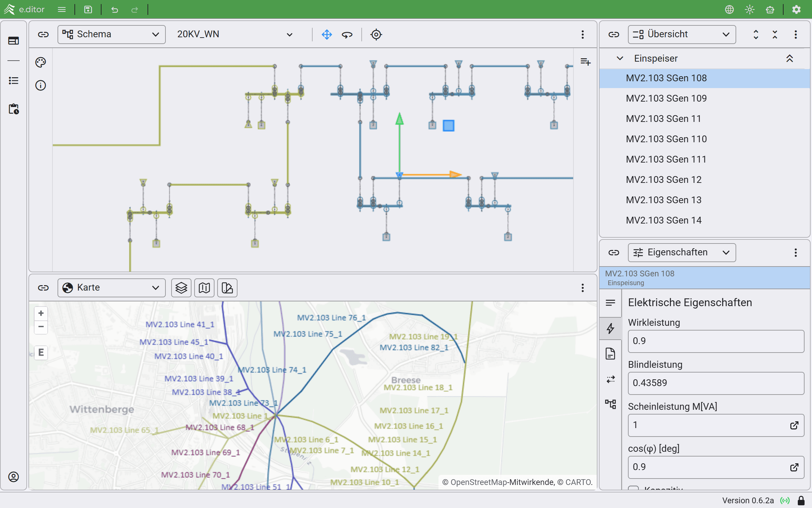Open the color palette icon in schema
The height and width of the screenshot is (508, 812).
pos(41,62)
